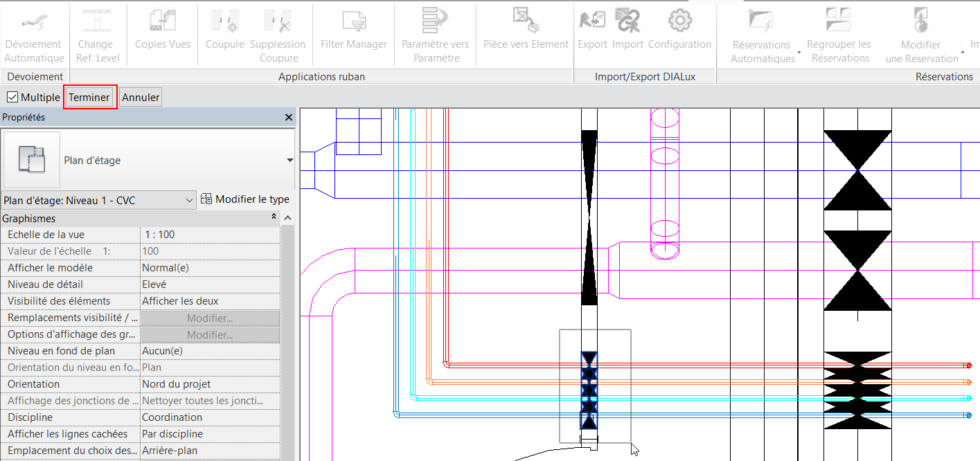Click the Plan d'étage type thumbnail

tap(32, 160)
